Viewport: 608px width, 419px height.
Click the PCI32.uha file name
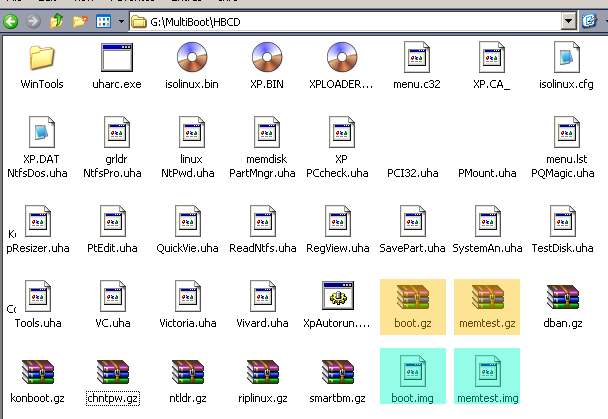pyautogui.click(x=413, y=173)
